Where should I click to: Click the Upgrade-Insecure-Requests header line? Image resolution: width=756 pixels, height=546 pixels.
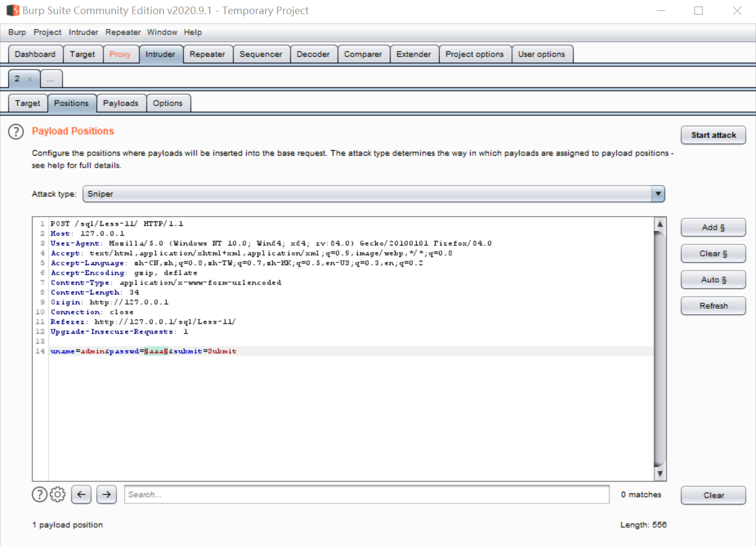(x=119, y=332)
